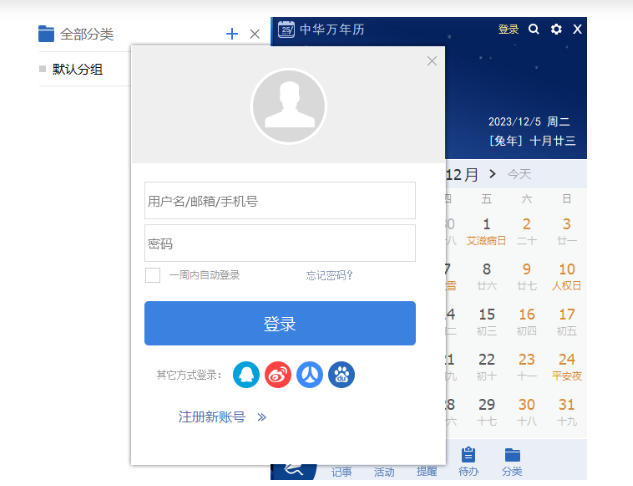
Task: Open the calendar search magnifier icon
Action: (x=534, y=29)
